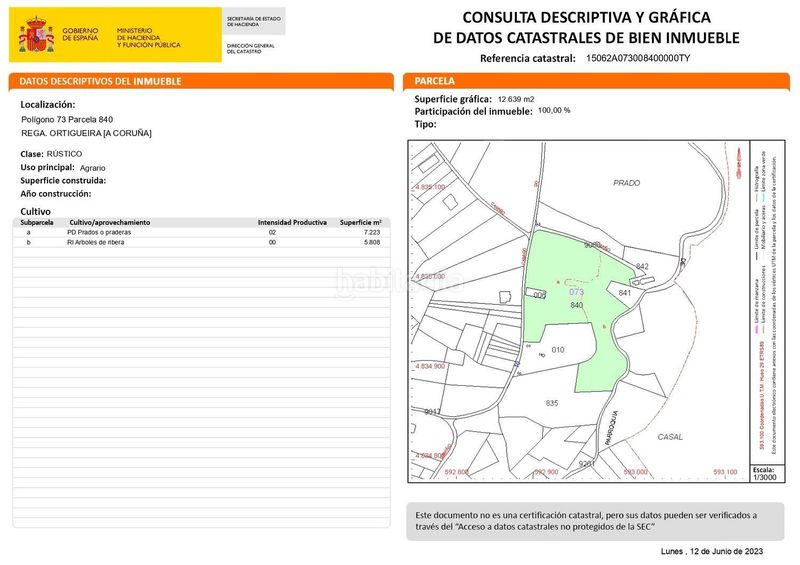Click the Superficie gráfica value '12.639 m2'

[516, 99]
